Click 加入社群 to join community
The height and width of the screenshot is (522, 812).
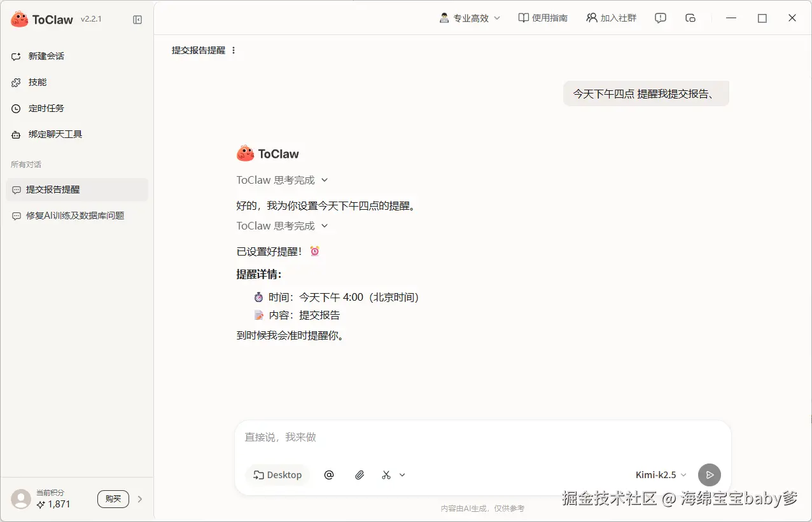612,18
